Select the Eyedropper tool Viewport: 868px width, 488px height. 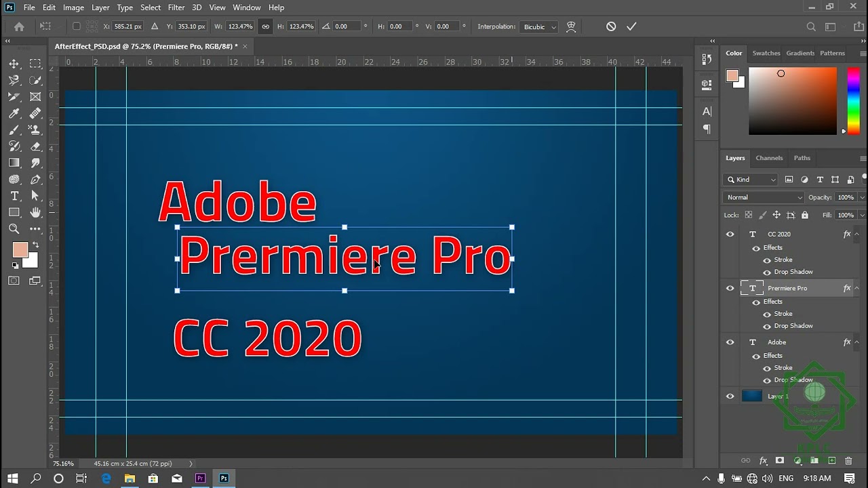tap(14, 113)
